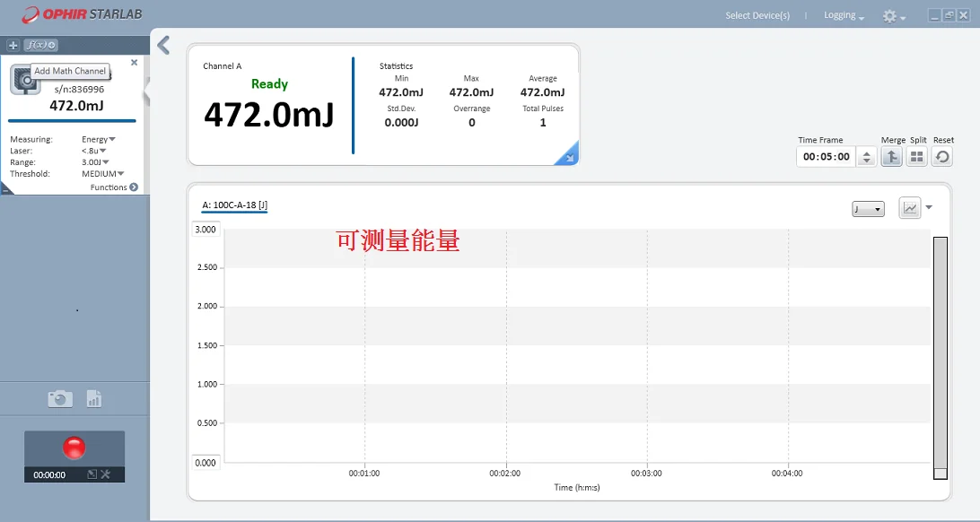This screenshot has height=522, width=980.
Task: Click the Overrange value 0
Action: click(x=472, y=122)
